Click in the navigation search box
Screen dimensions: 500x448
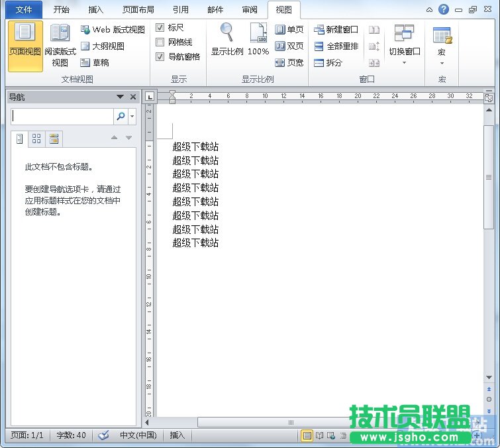pyautogui.click(x=62, y=117)
